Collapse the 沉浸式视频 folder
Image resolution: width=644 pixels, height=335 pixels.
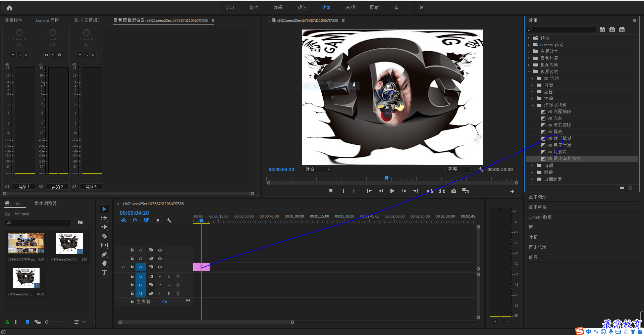click(x=533, y=105)
